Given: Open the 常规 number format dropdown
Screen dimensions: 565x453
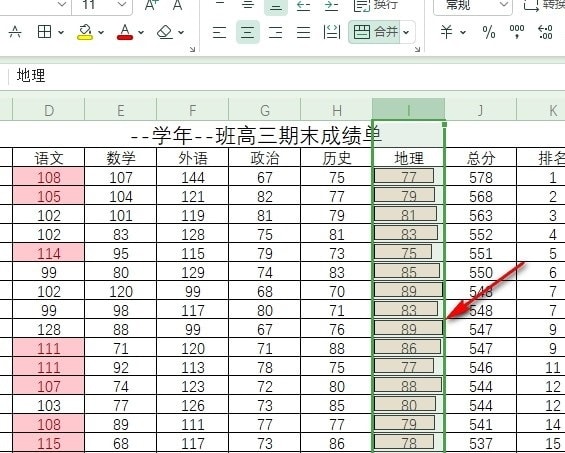Looking at the screenshot, I should pos(473,5).
